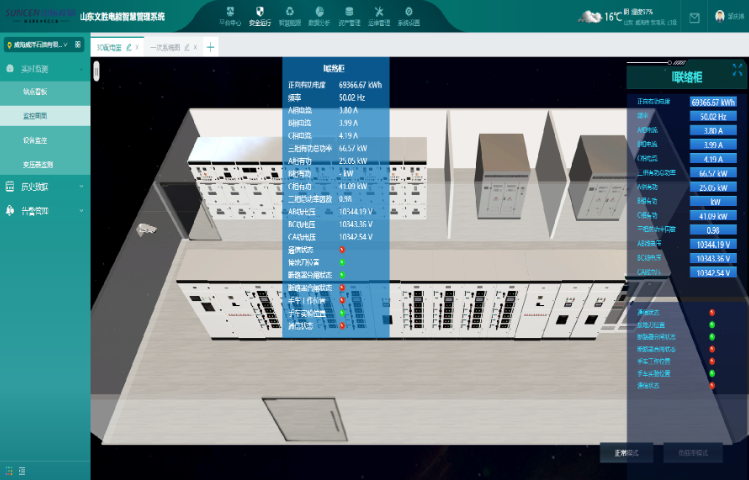Click the fullscreen icon on 联络柜 panel

737,68
